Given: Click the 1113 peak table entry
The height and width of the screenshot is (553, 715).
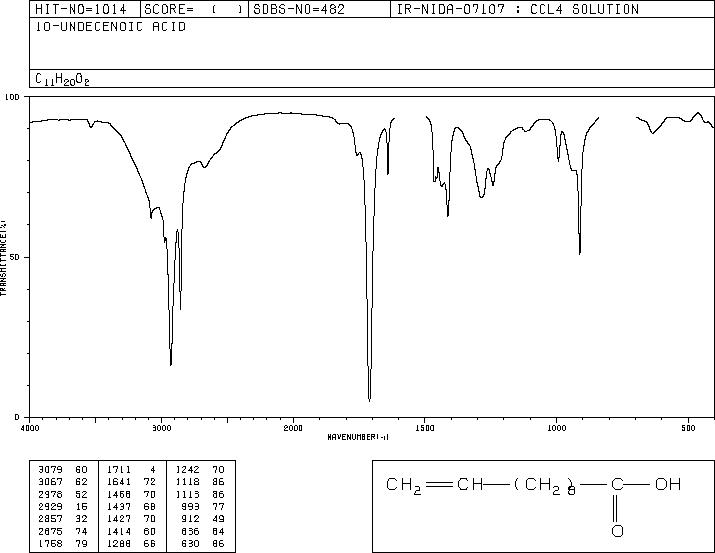Looking at the screenshot, I should tap(187, 494).
